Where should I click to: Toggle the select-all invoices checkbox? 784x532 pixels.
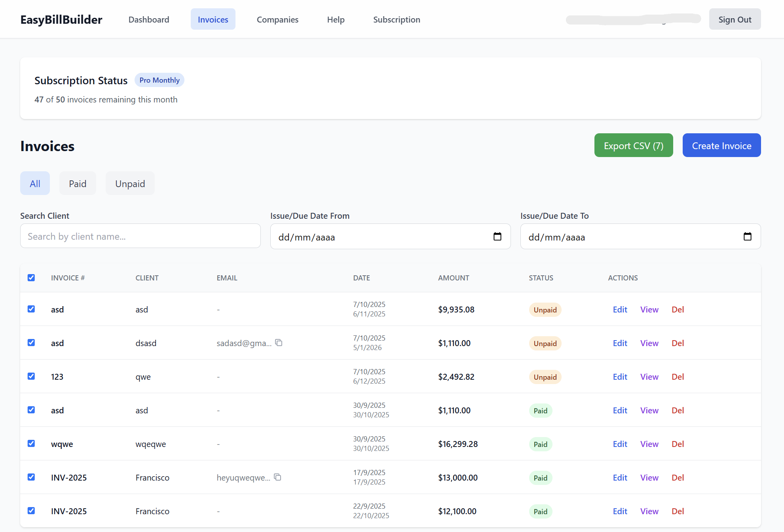pyautogui.click(x=31, y=278)
